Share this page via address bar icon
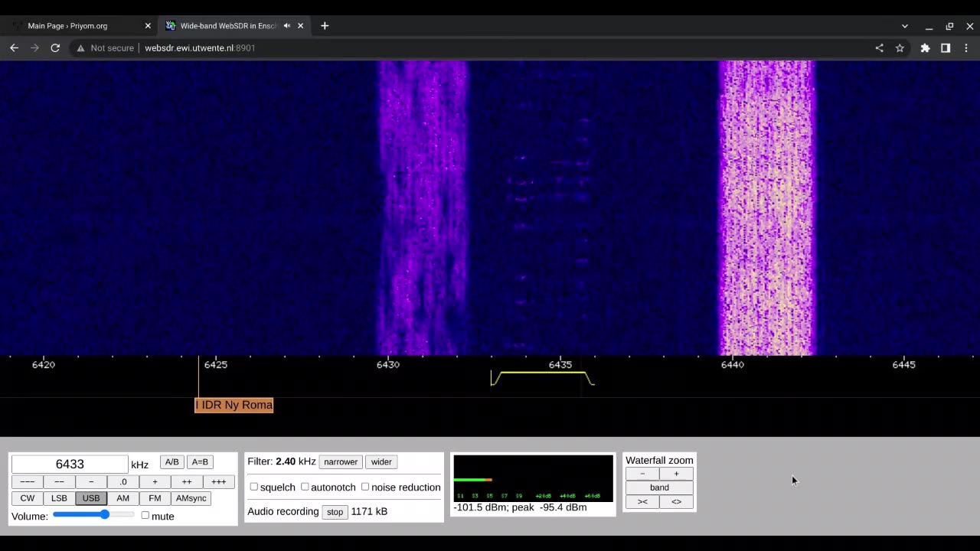 coord(879,47)
